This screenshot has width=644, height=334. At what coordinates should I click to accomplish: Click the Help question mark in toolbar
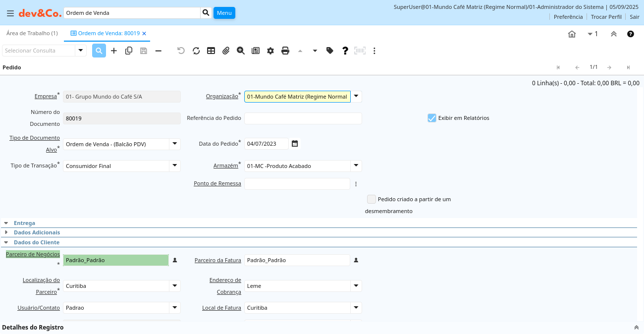tap(345, 51)
